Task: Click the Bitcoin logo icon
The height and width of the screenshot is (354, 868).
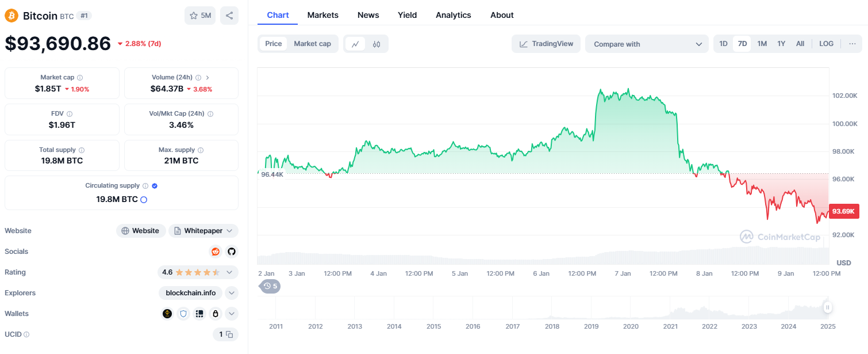Action: [11, 16]
